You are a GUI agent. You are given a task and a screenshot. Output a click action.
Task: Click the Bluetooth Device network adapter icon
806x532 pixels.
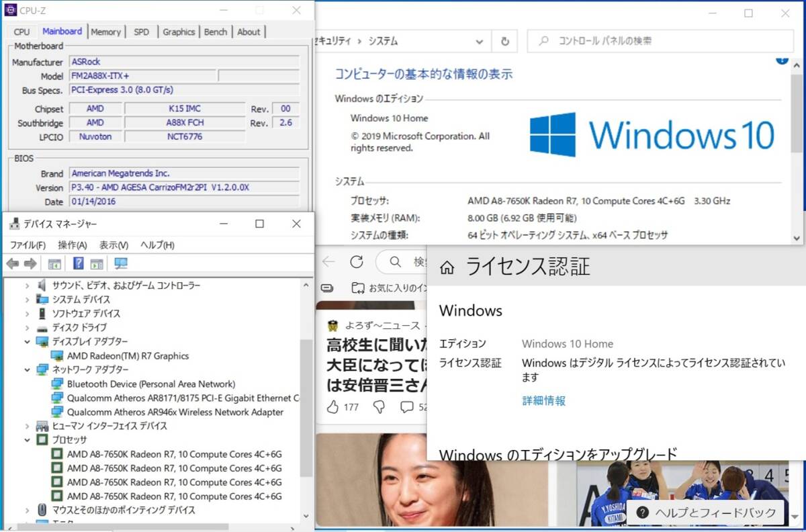coord(57,384)
